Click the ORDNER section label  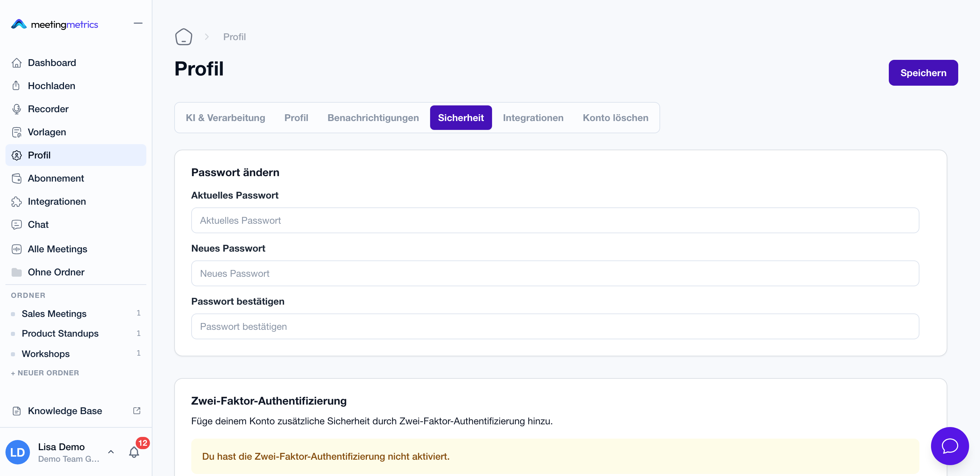[28, 295]
